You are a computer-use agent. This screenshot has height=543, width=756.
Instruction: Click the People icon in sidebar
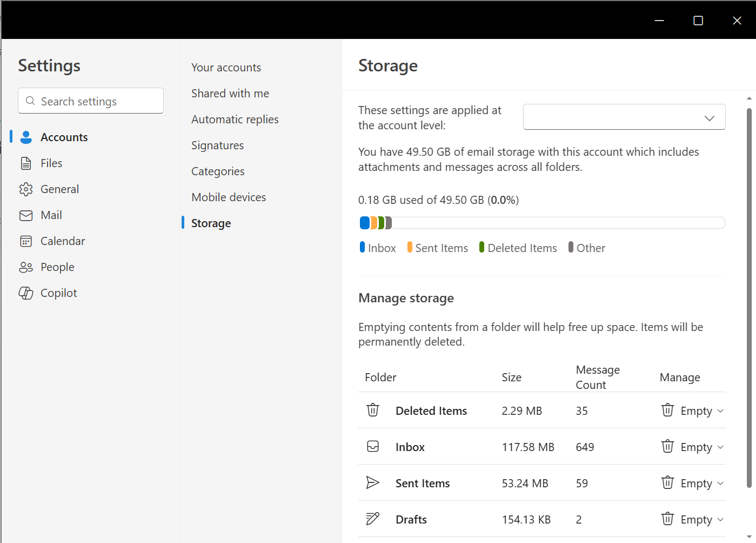(26, 267)
